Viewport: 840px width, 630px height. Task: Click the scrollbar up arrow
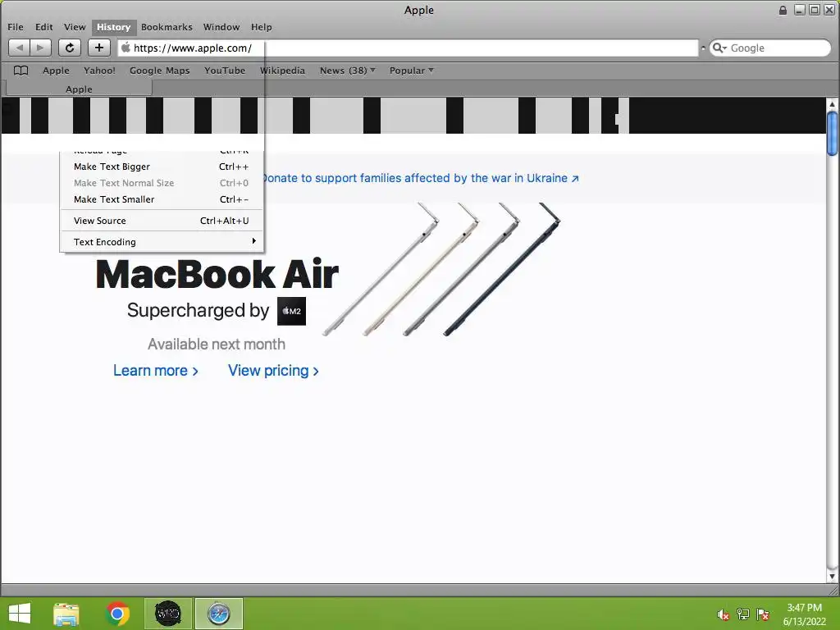(x=832, y=104)
